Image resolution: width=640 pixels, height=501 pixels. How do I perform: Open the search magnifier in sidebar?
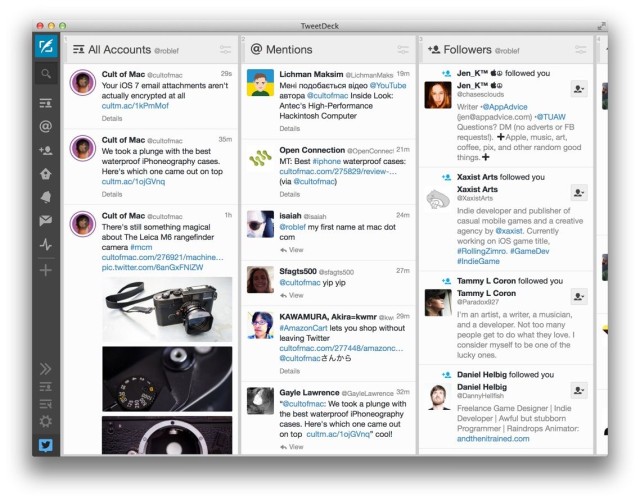46,74
